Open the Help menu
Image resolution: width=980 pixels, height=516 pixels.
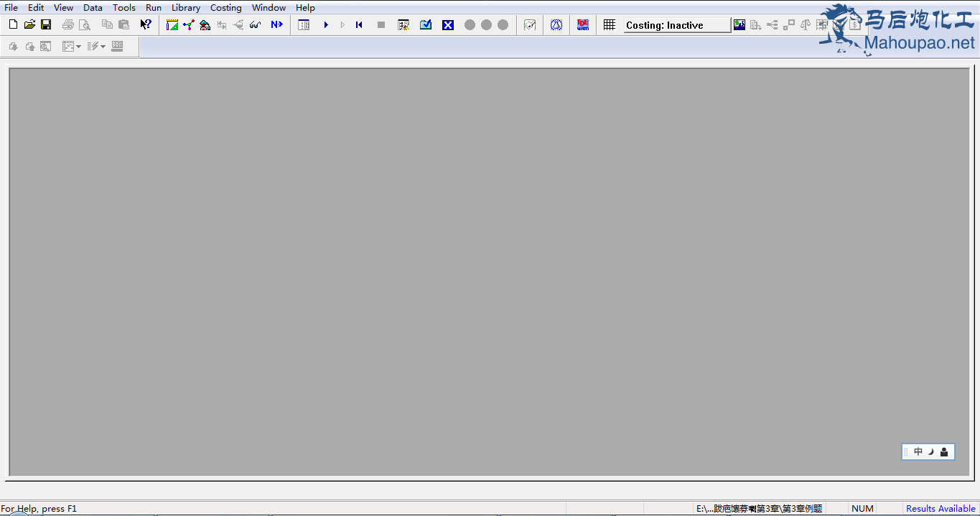tap(305, 8)
